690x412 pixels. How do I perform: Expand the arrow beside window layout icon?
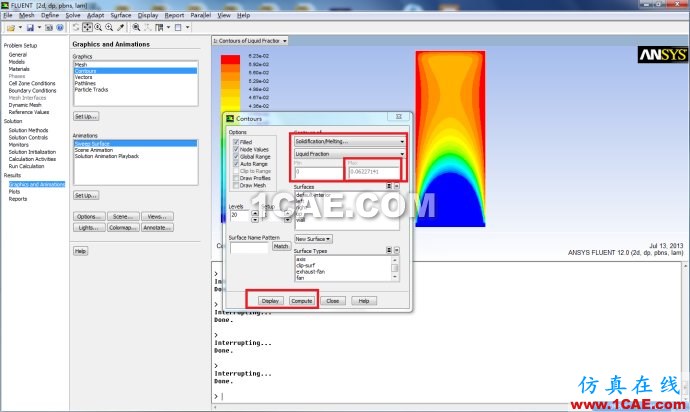coord(169,27)
